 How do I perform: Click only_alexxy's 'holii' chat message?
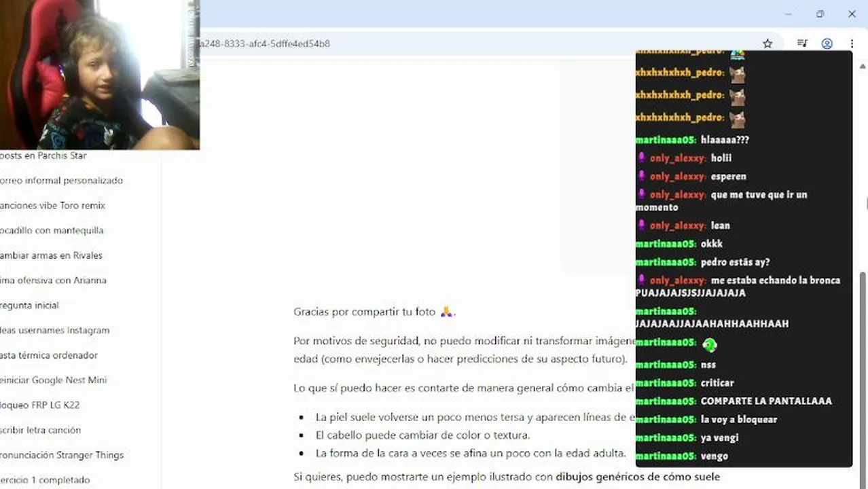tap(721, 158)
